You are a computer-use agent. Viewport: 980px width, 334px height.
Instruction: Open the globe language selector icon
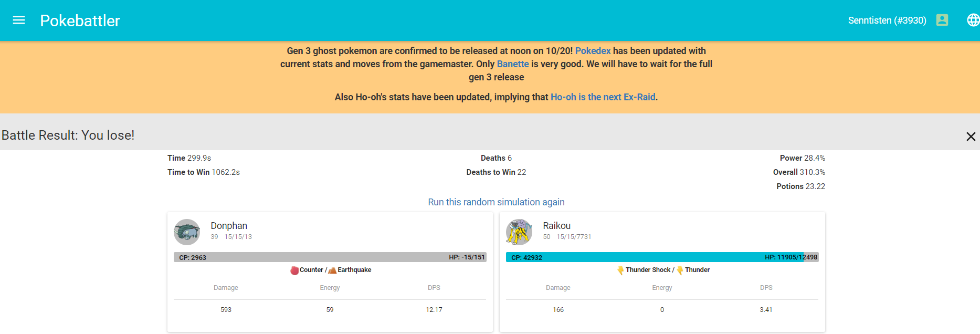point(973,20)
